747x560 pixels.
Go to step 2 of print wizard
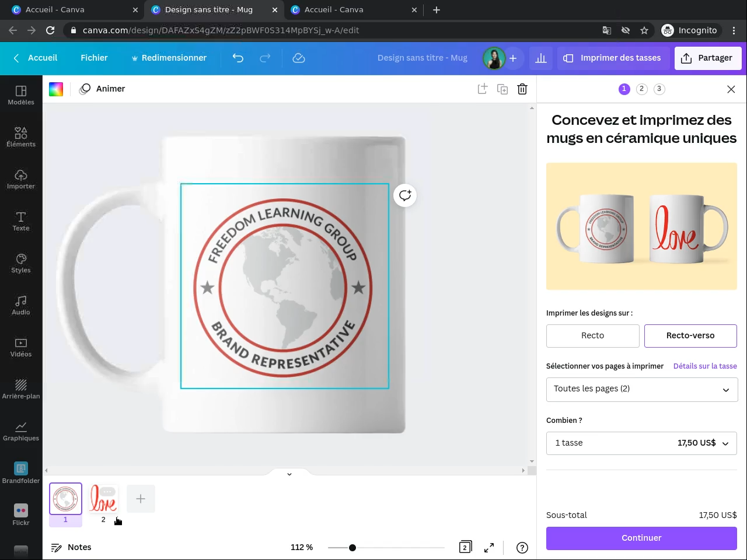(x=642, y=89)
